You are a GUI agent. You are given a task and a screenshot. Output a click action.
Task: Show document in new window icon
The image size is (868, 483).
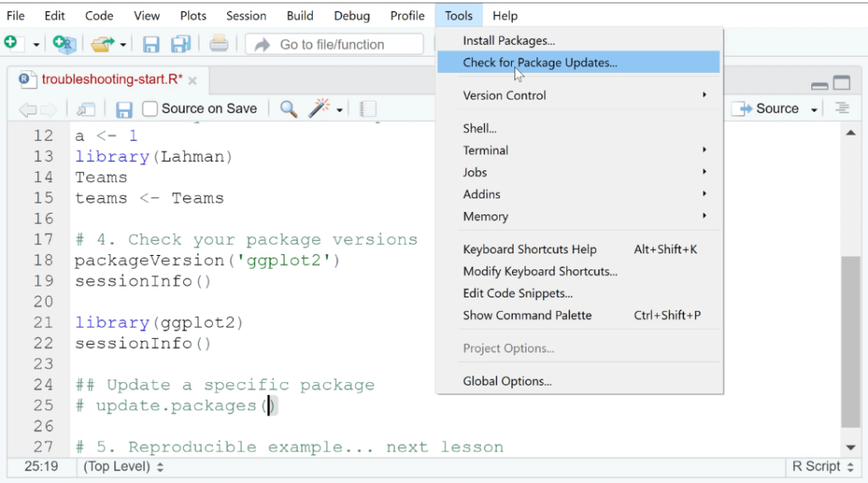(86, 109)
